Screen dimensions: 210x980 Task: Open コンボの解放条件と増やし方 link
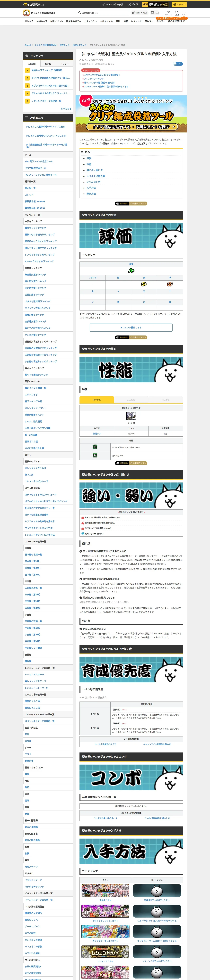[157, 818]
